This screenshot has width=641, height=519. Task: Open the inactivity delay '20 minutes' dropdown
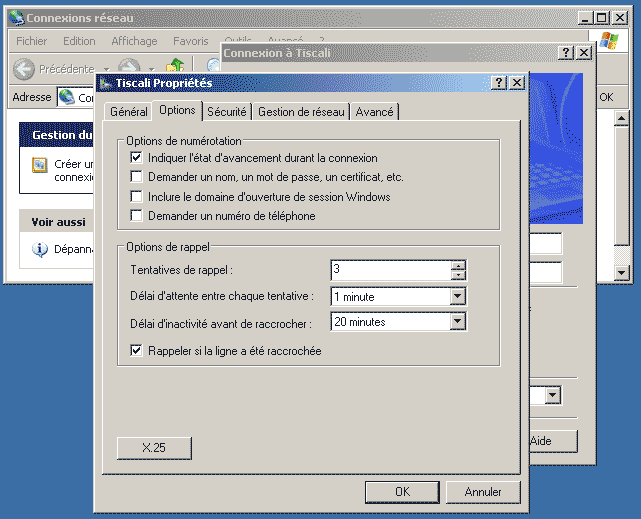[x=458, y=321]
